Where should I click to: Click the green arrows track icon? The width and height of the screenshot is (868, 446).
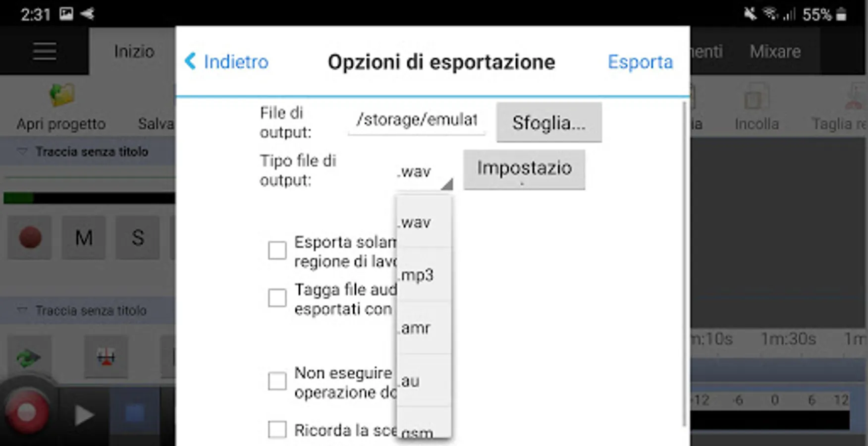pyautogui.click(x=28, y=357)
